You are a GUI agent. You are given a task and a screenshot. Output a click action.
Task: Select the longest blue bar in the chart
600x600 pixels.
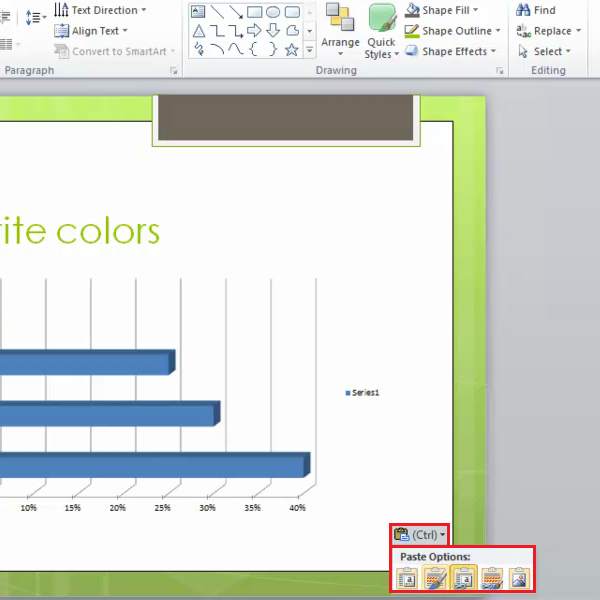tap(155, 465)
